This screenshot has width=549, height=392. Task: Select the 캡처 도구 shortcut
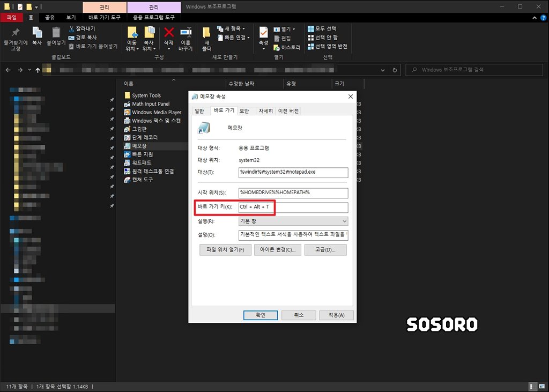tap(139, 179)
